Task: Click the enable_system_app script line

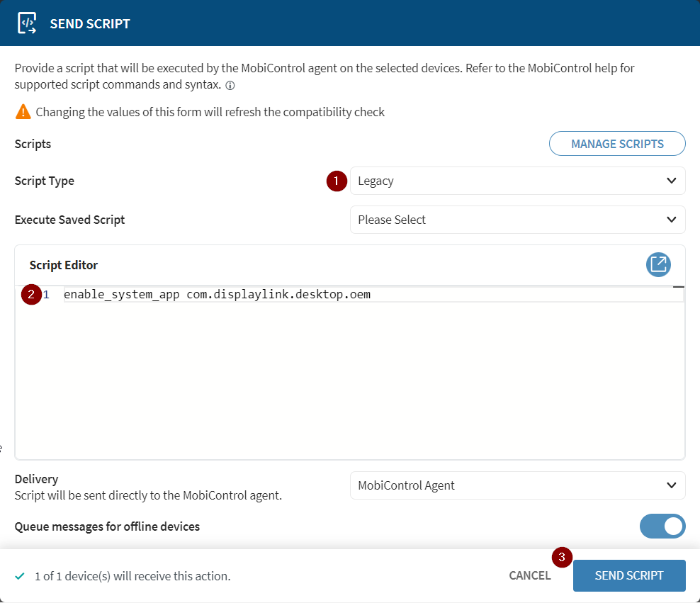Action: [x=216, y=294]
